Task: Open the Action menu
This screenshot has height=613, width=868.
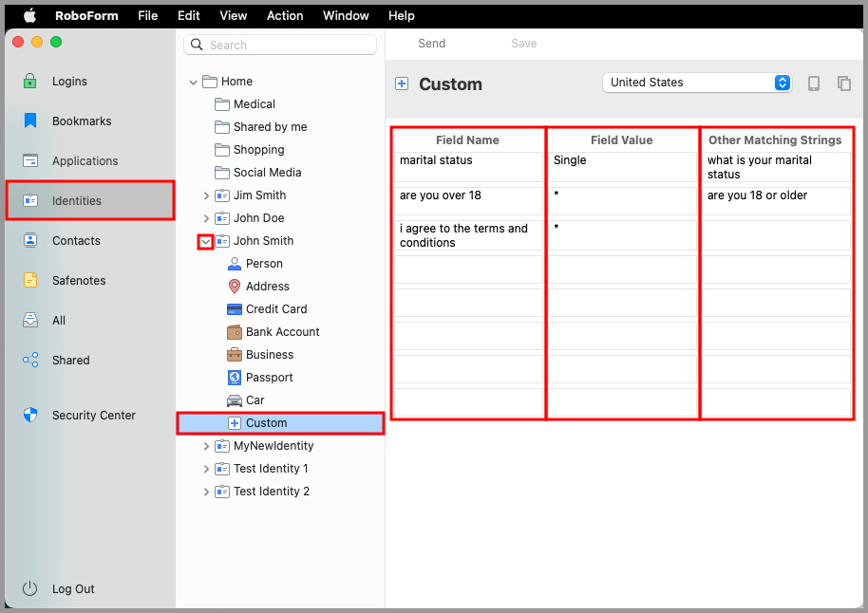Action: [285, 15]
